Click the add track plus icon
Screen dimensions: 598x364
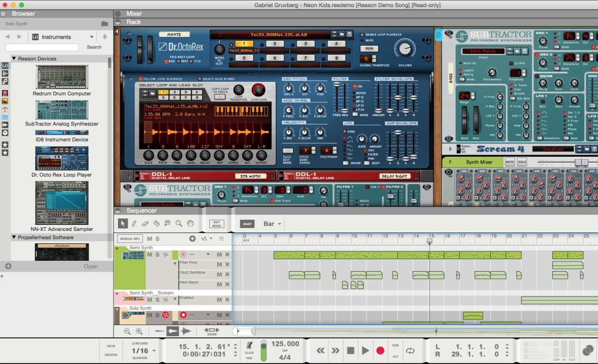pos(192,239)
